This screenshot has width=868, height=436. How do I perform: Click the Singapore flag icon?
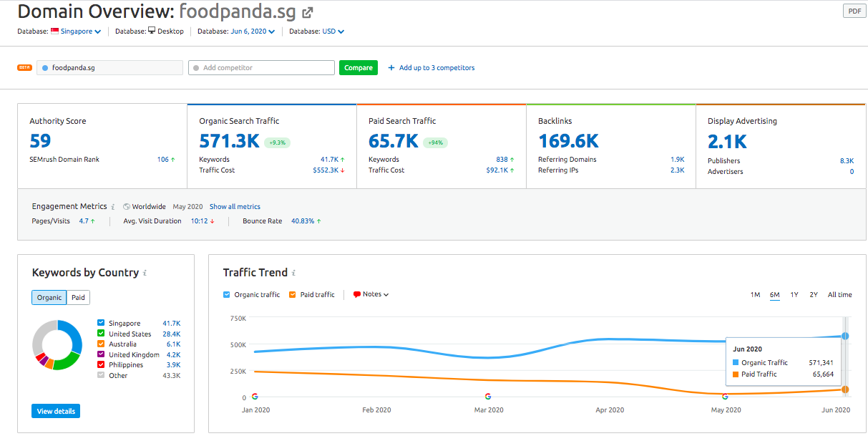pyautogui.click(x=54, y=31)
